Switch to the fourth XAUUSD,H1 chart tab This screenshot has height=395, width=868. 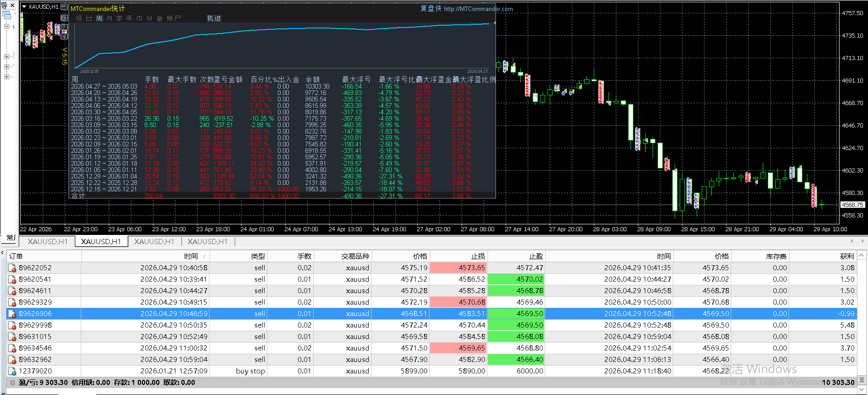[x=208, y=242]
